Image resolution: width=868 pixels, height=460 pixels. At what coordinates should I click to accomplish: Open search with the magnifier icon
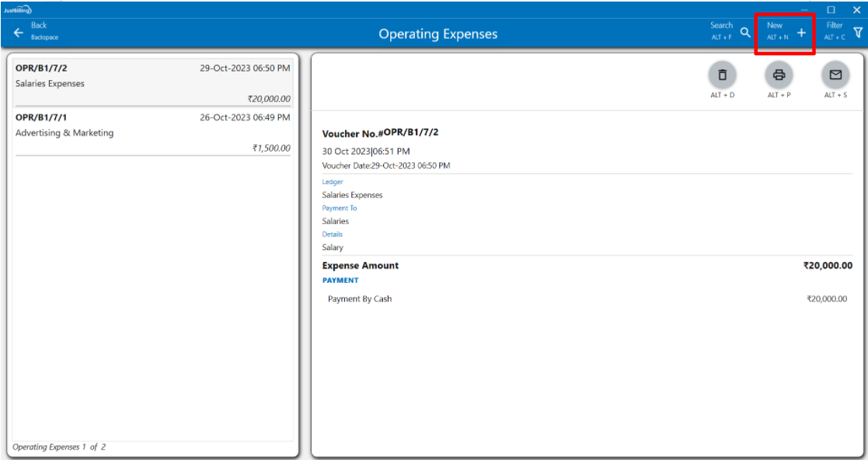[745, 33]
